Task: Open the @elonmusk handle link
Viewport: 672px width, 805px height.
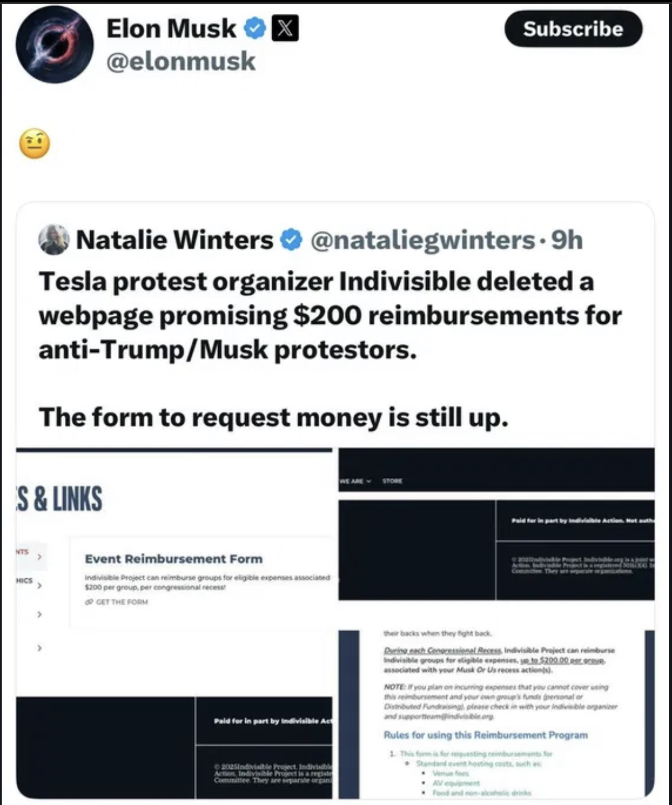Action: coord(180,61)
